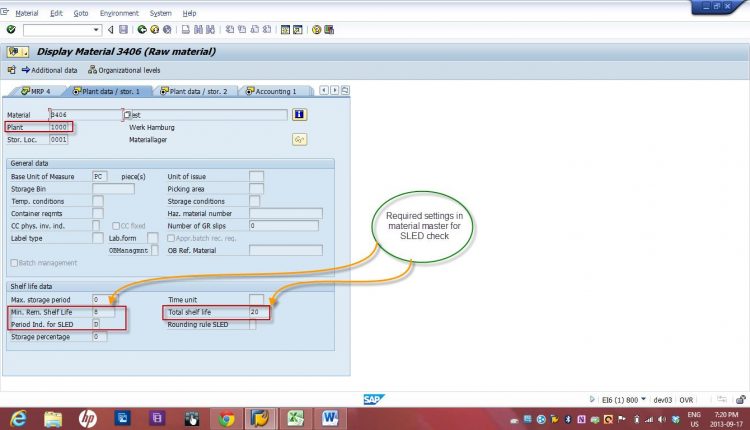Screen dimensions: 750x430
Task: Click the Customize Local Layout icon
Action: 329,30
